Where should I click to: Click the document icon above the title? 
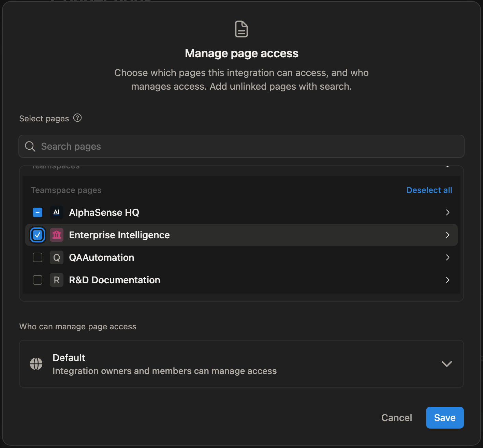point(241,29)
